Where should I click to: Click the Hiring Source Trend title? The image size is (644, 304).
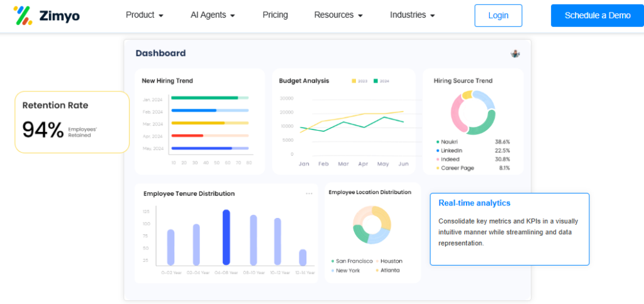[x=463, y=81]
